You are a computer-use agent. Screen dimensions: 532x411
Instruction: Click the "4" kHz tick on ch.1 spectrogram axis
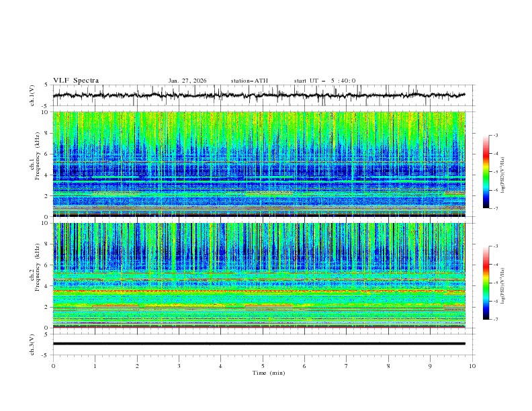coord(46,175)
